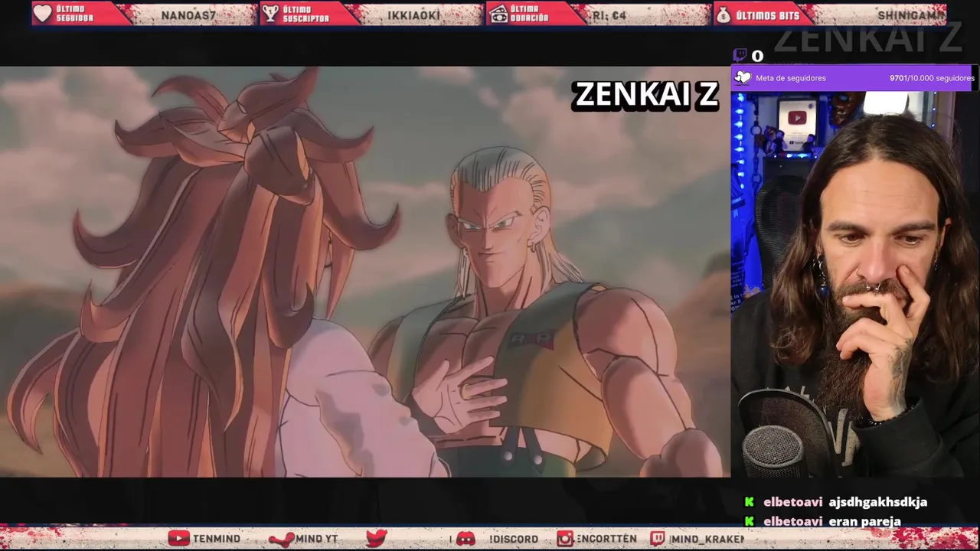Click the viewer count 0 next to Twitch icon
The height and width of the screenshot is (551, 980).
[x=757, y=56]
